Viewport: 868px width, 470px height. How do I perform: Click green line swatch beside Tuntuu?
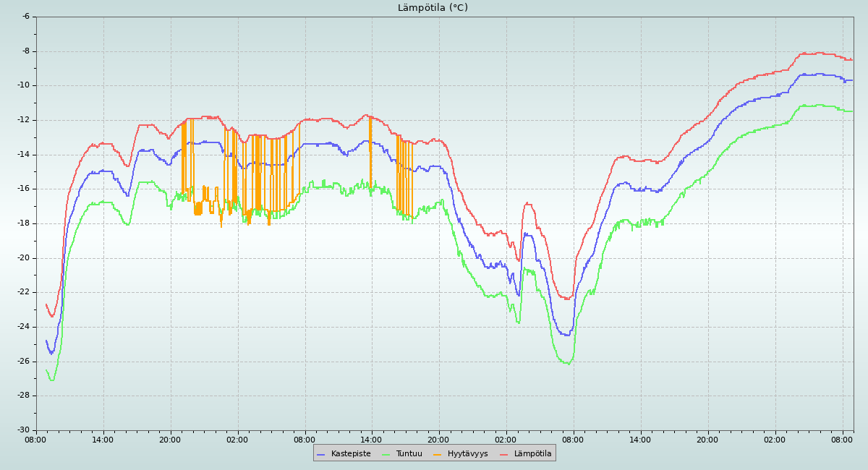(x=386, y=454)
